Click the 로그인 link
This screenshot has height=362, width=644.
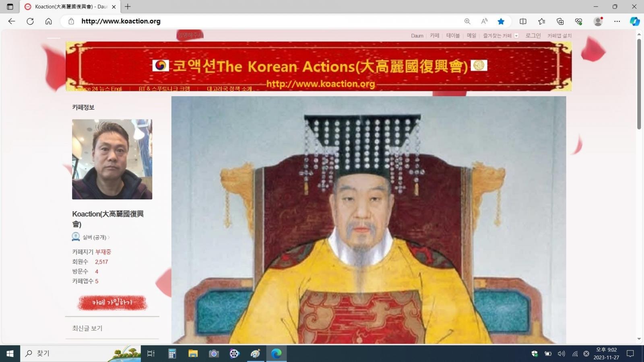pyautogui.click(x=533, y=35)
